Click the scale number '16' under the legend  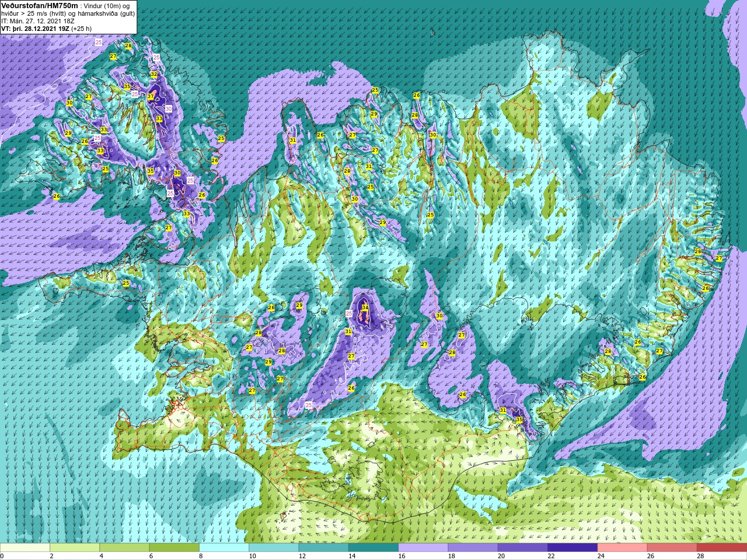[x=402, y=556]
